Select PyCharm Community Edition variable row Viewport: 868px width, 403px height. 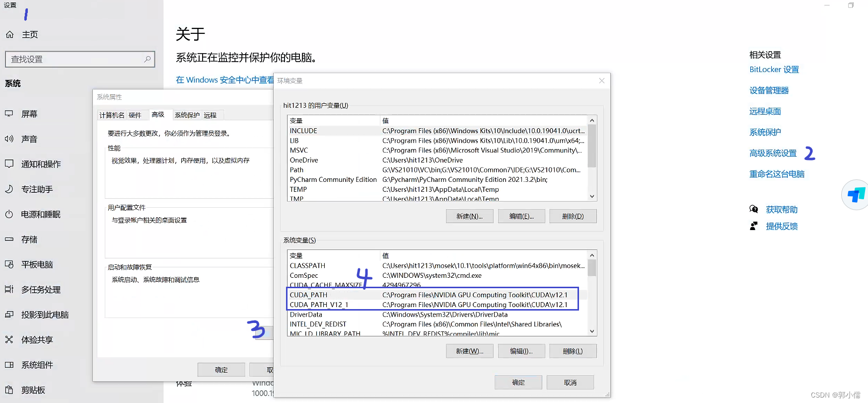[437, 179]
